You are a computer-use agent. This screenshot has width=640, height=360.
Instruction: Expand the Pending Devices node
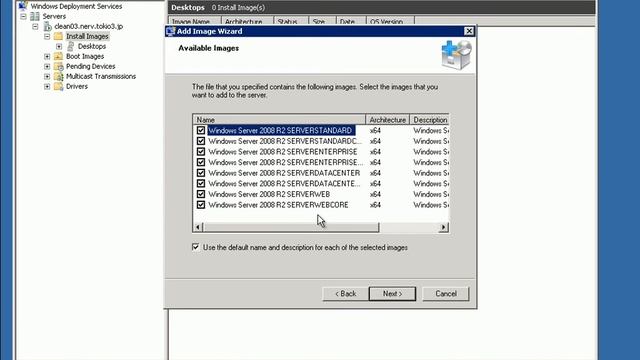click(47, 66)
